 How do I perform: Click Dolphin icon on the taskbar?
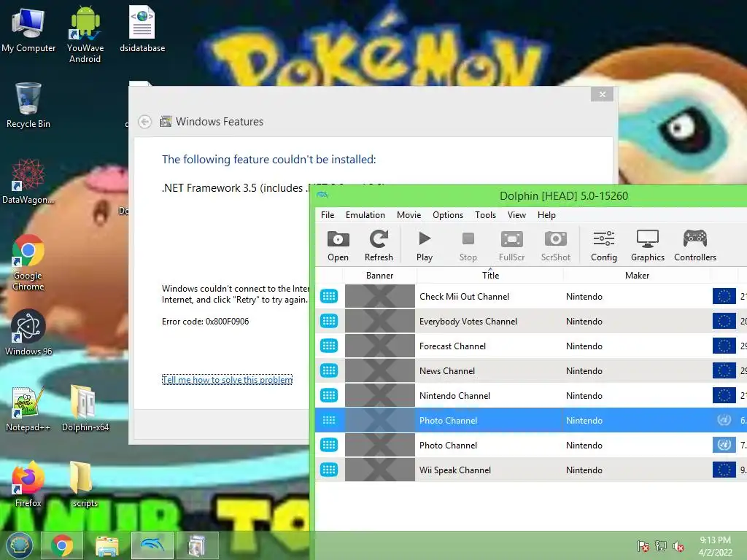click(152, 545)
